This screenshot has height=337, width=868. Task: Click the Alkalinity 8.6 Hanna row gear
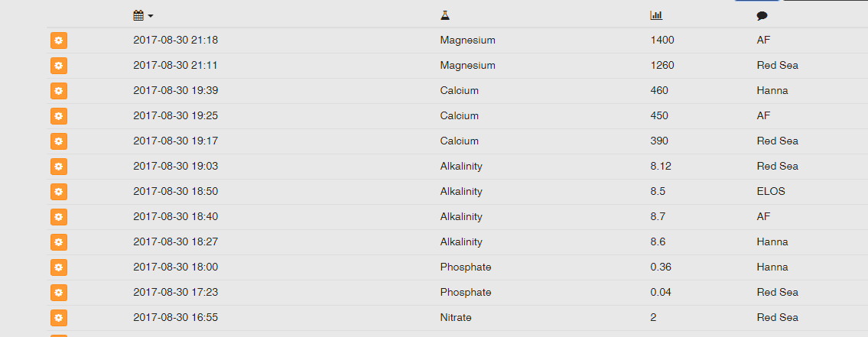(59, 241)
